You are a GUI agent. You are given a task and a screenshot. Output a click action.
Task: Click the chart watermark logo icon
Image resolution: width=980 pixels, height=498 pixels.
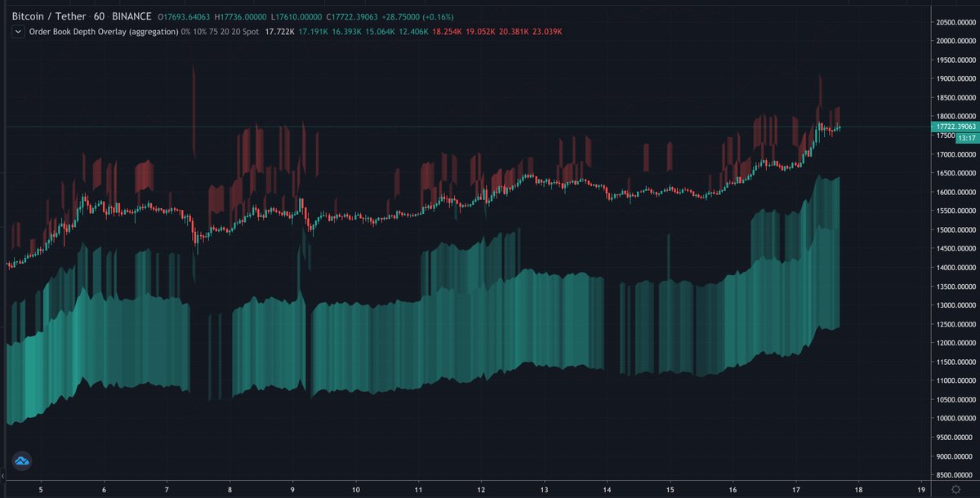22,460
